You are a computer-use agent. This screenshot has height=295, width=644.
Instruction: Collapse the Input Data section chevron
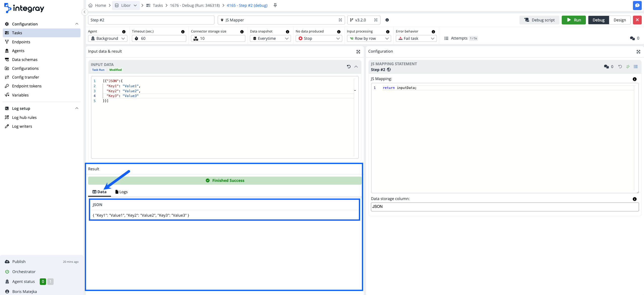click(x=356, y=67)
